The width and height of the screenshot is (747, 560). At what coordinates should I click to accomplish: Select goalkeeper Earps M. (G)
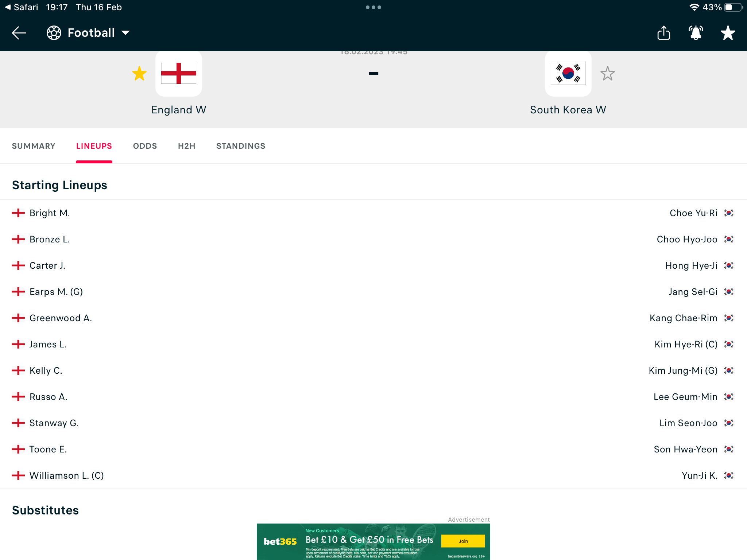coord(56,292)
